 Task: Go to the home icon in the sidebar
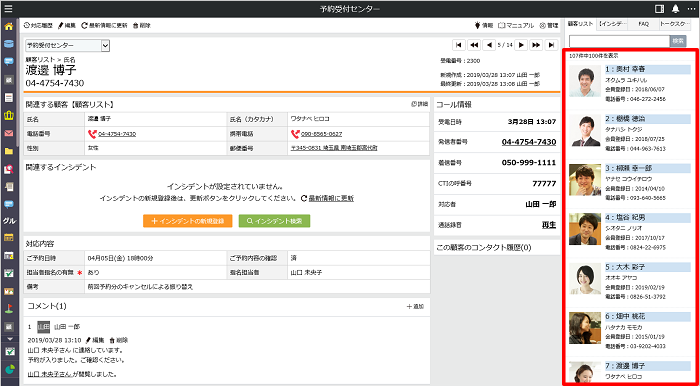coord(8,26)
